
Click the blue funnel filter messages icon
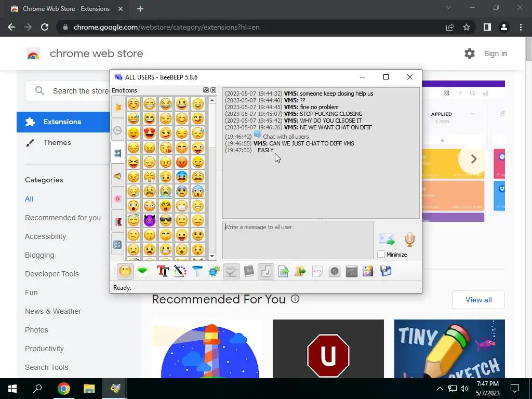(197, 271)
